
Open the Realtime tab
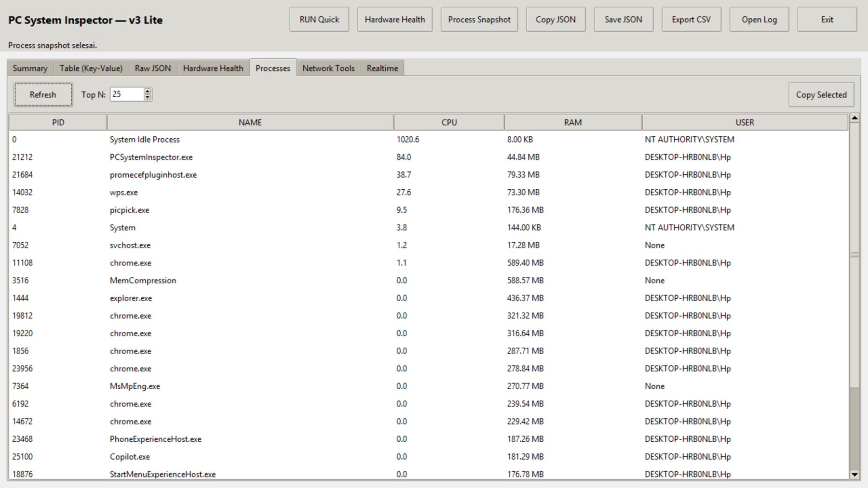(382, 68)
